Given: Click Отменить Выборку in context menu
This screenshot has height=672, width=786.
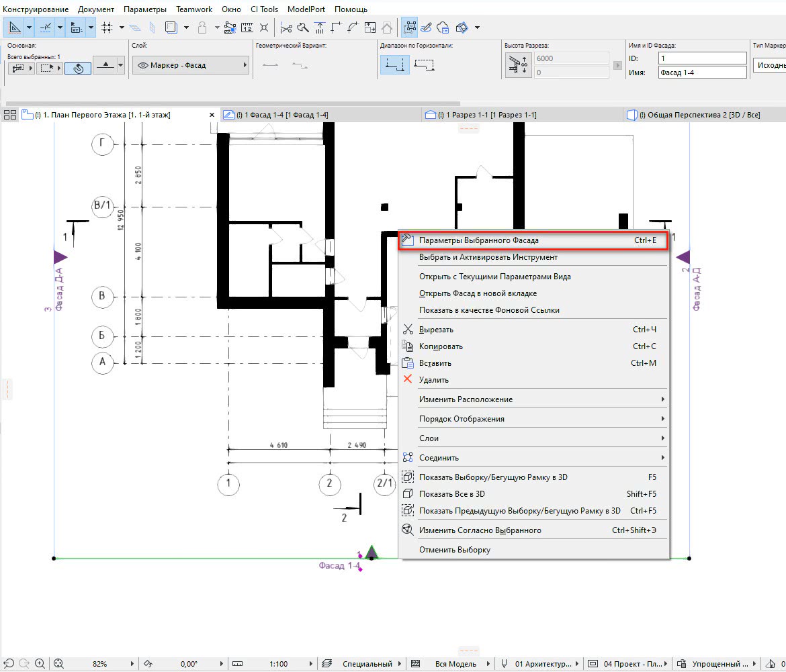Looking at the screenshot, I should (x=455, y=550).
